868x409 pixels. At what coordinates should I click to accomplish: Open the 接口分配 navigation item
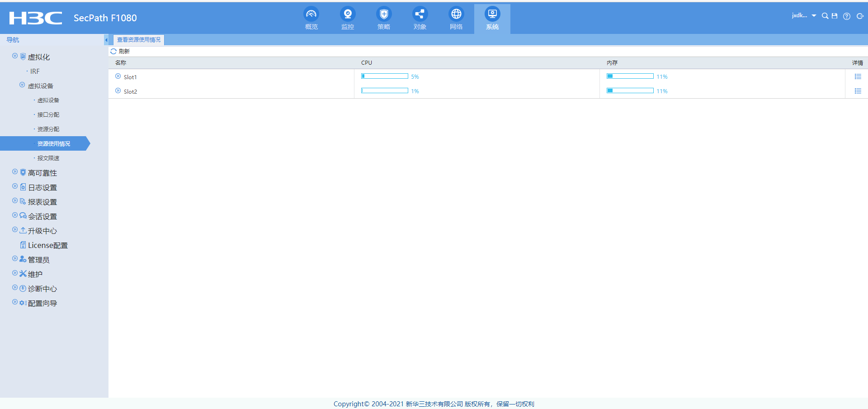[x=48, y=115]
